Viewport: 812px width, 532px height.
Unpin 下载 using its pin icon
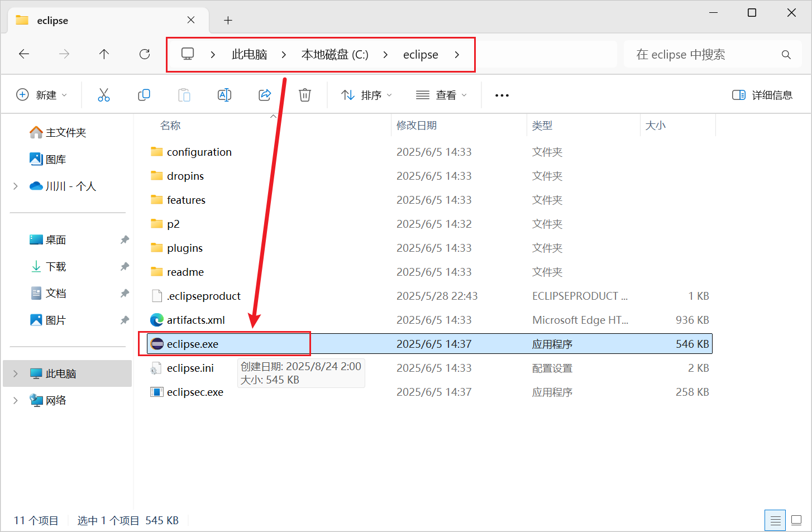coord(125,266)
